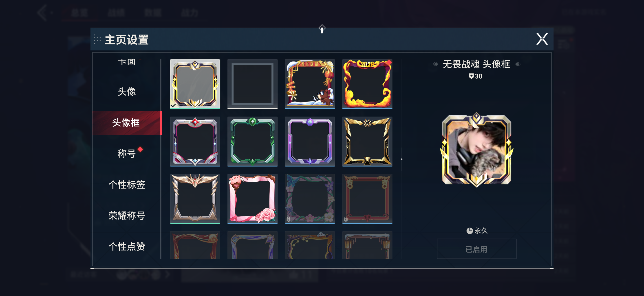This screenshot has height=296, width=644.
Task: Pick the silver dragon horned frame
Action: tap(195, 199)
